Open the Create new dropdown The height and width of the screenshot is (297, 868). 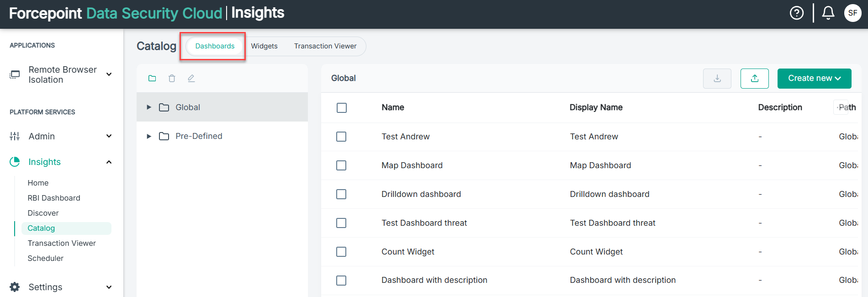(815, 79)
